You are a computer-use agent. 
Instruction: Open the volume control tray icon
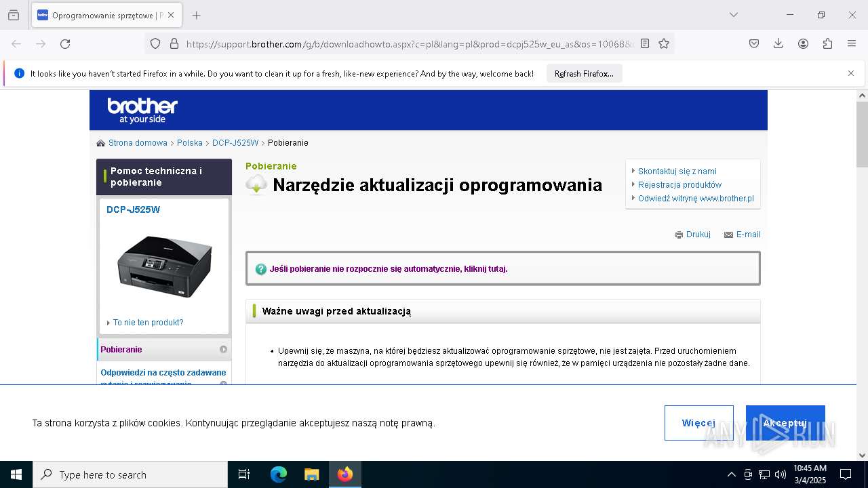[781, 474]
